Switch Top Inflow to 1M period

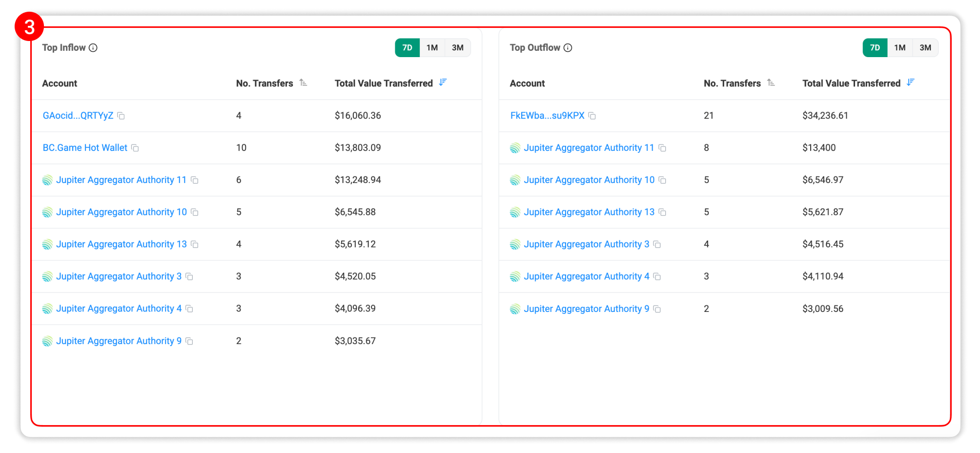tap(432, 48)
